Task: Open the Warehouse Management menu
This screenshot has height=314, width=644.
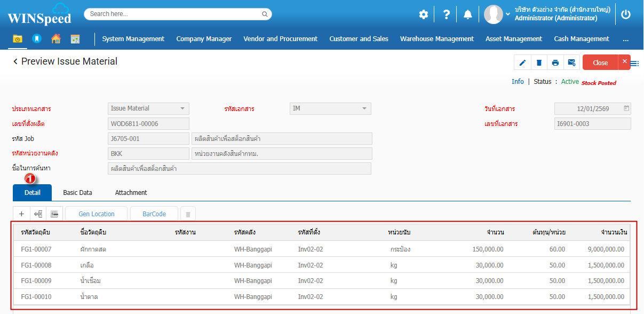Action: click(x=436, y=39)
